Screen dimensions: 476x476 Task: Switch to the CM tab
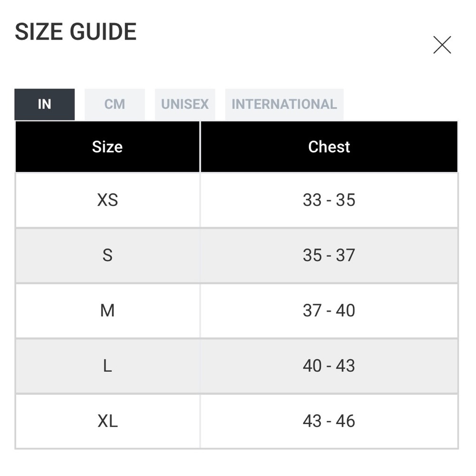tap(115, 104)
